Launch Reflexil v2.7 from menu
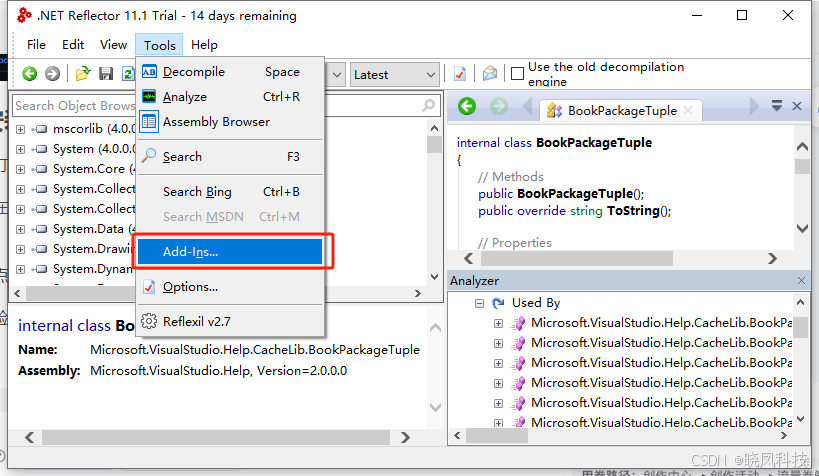The height and width of the screenshot is (476, 819). click(230, 321)
